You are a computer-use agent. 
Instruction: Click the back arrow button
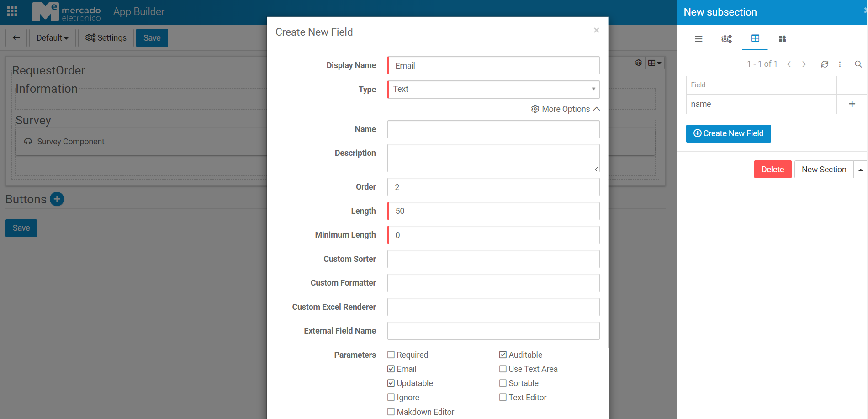tap(16, 38)
